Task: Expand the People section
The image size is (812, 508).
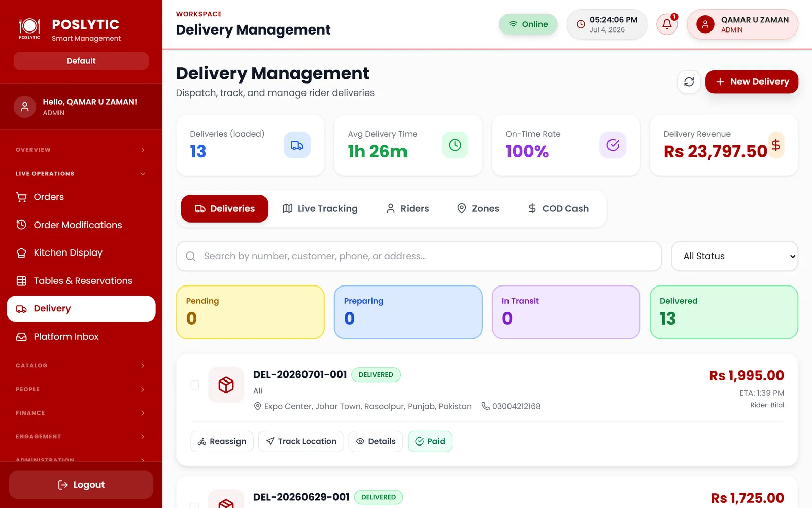Action: coord(81,389)
